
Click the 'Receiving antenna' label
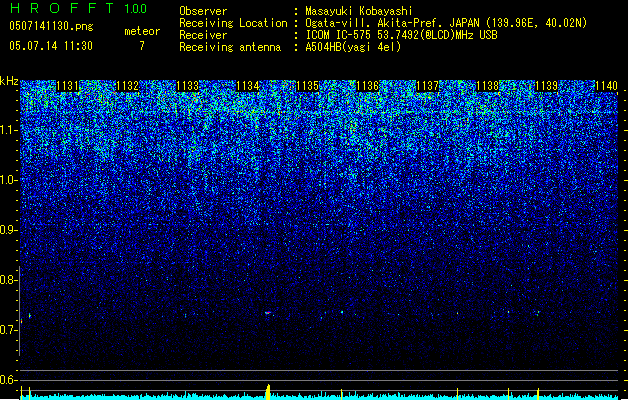230,47
